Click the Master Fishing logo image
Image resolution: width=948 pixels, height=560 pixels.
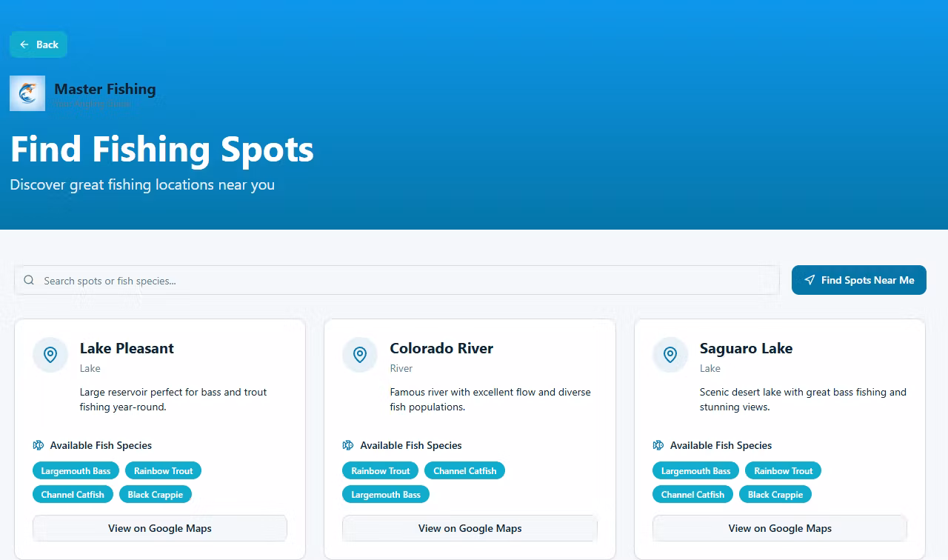coord(27,93)
